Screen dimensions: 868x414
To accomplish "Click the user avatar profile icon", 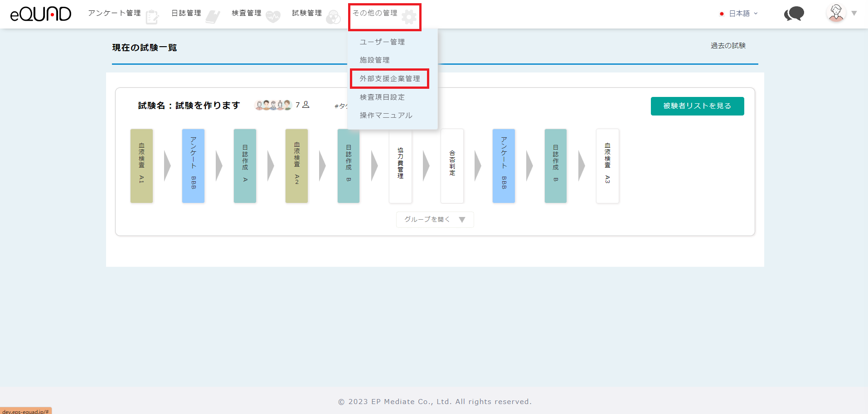I will 836,13.
